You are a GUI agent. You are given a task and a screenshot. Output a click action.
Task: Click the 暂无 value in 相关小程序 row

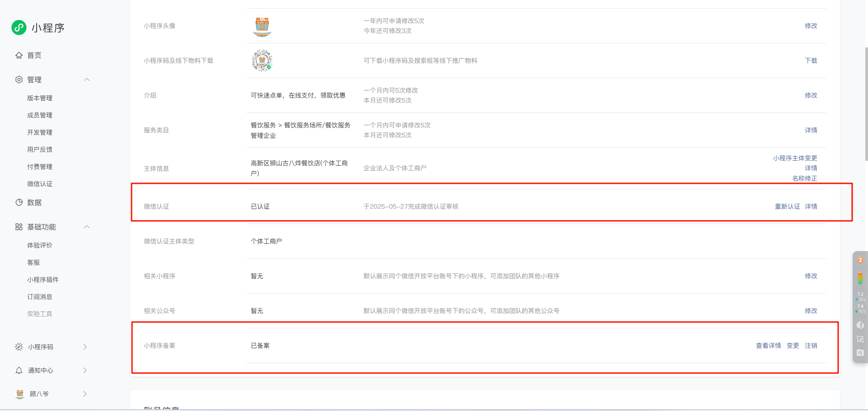[x=257, y=276]
